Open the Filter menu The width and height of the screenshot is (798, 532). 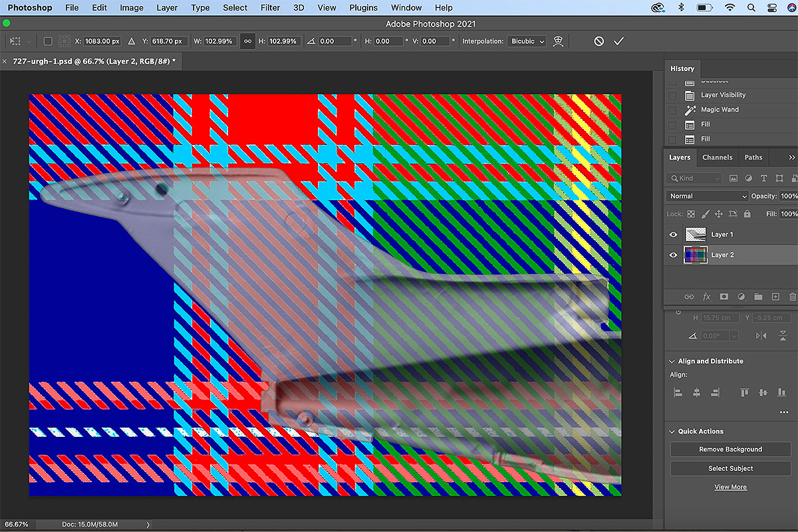[270, 8]
